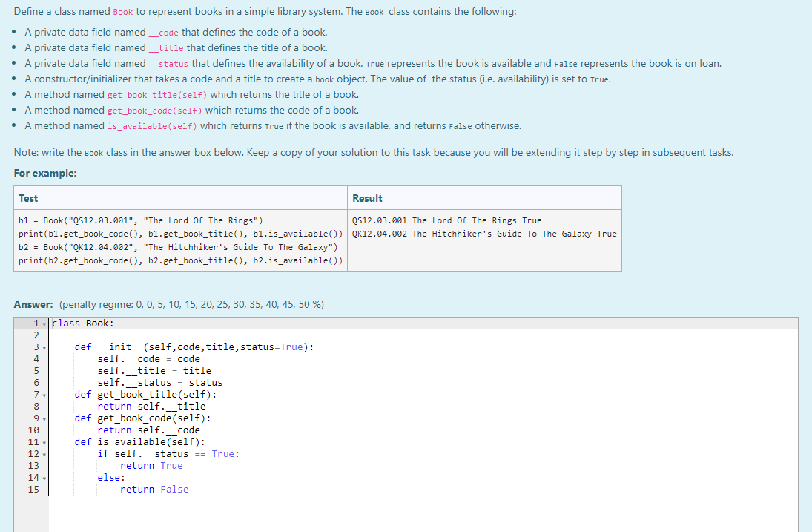Click the penalty regime text
Image resolution: width=812 pixels, height=532 pixels.
click(191, 305)
